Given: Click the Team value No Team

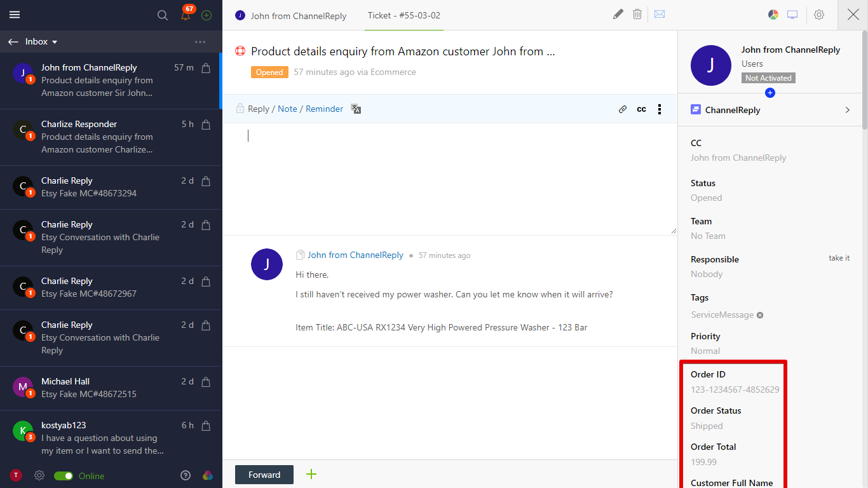Looking at the screenshot, I should point(708,236).
